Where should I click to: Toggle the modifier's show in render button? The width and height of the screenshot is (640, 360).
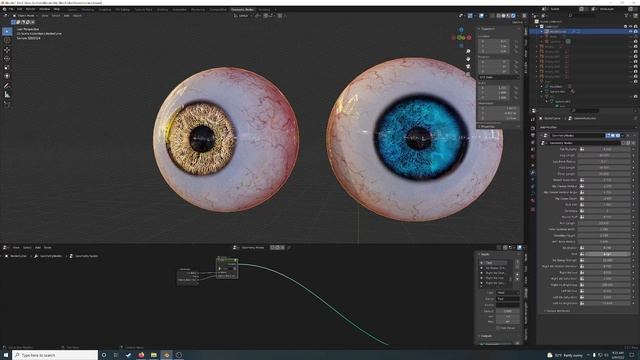pos(618,135)
